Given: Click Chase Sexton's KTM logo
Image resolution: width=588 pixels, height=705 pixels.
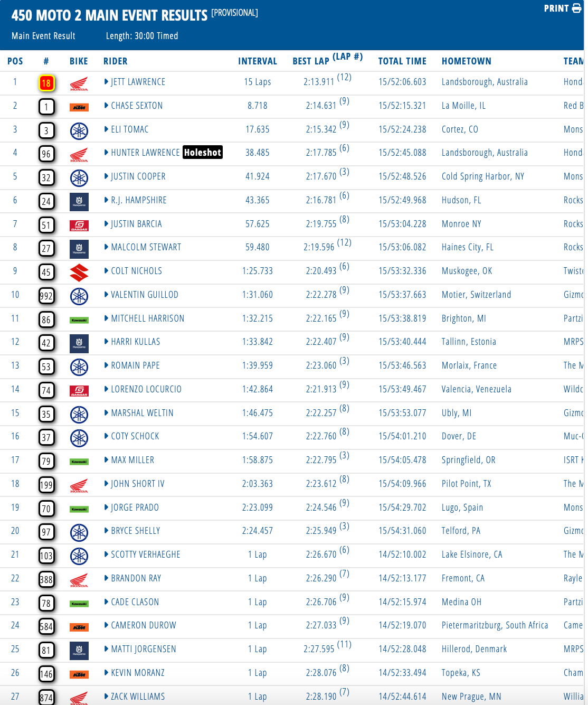Looking at the screenshot, I should [79, 108].
